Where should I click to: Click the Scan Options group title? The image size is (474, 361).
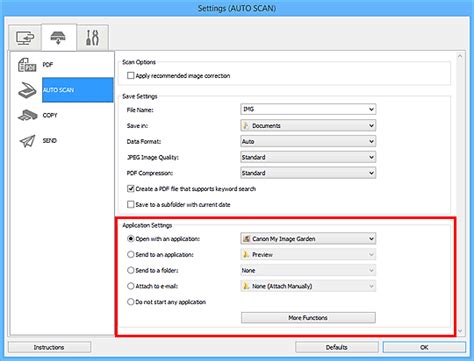(x=139, y=62)
